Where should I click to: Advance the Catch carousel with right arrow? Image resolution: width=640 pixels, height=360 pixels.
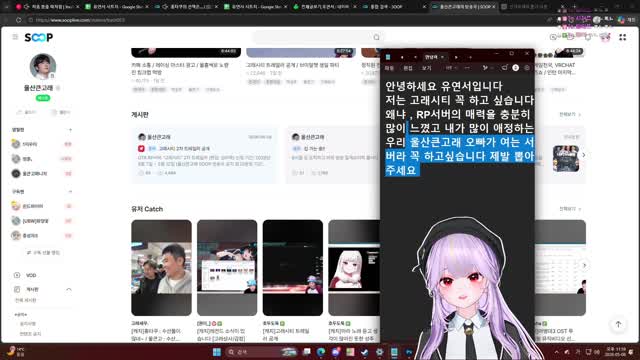pos(584,265)
